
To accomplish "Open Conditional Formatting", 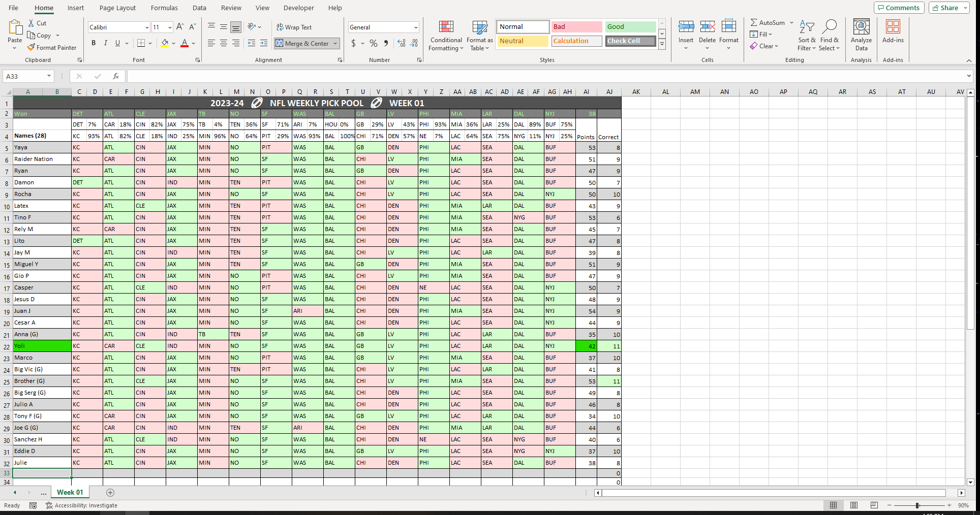I will coord(446,36).
